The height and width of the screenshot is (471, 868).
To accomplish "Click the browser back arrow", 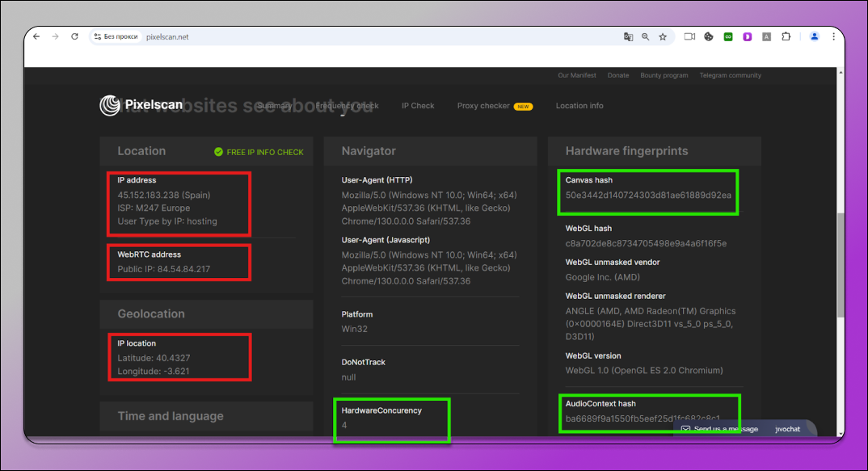I will [x=36, y=36].
